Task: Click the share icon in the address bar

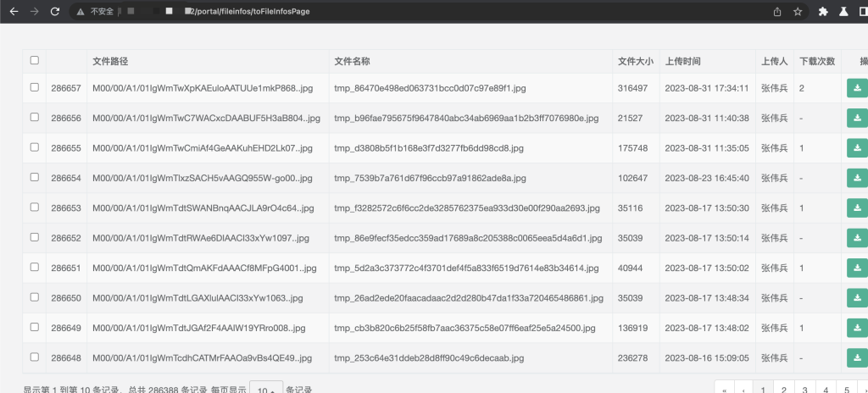Action: click(x=777, y=11)
